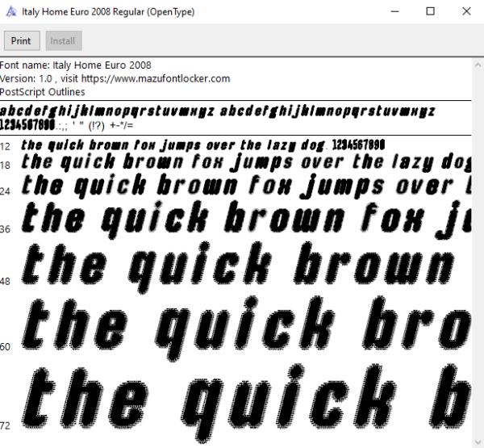
Task: Click the 'PostScript Outlines' text
Action: [42, 92]
